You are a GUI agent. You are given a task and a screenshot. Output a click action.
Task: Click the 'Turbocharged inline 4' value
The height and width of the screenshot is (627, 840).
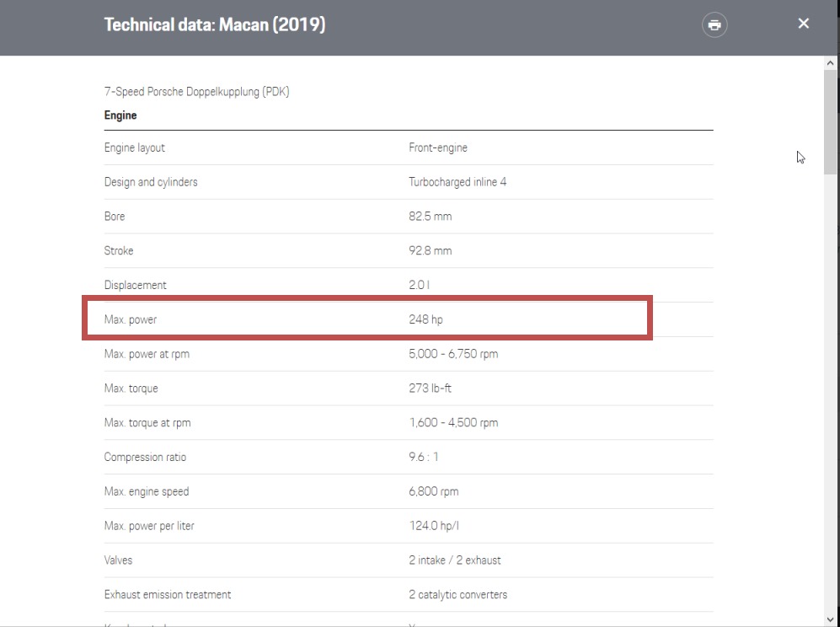click(x=457, y=182)
